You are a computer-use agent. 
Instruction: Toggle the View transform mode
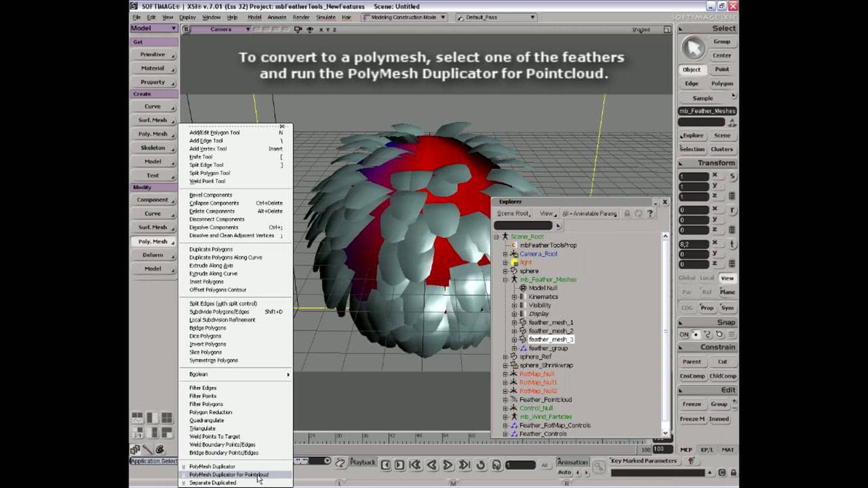(x=727, y=278)
